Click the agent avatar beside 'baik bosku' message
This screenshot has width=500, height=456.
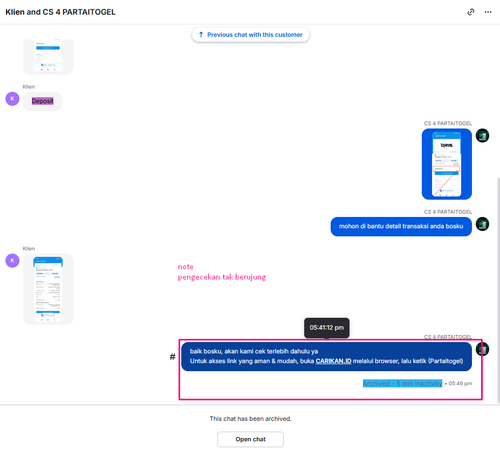point(482,349)
